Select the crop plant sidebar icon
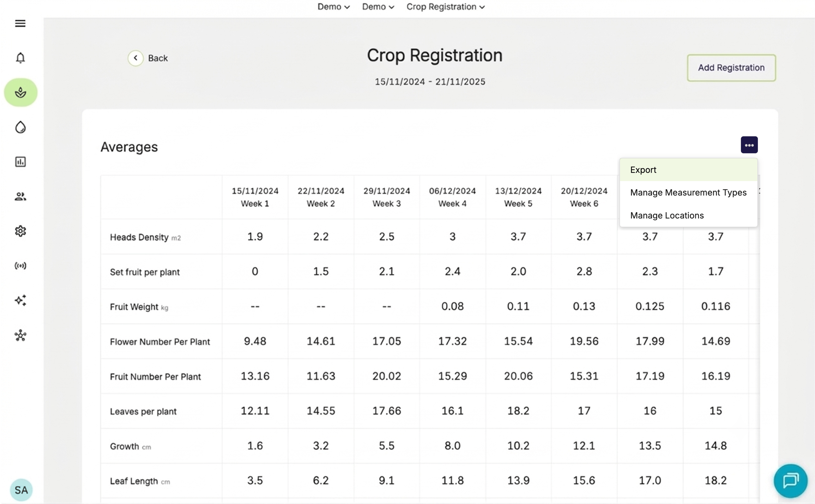 pos(21,92)
